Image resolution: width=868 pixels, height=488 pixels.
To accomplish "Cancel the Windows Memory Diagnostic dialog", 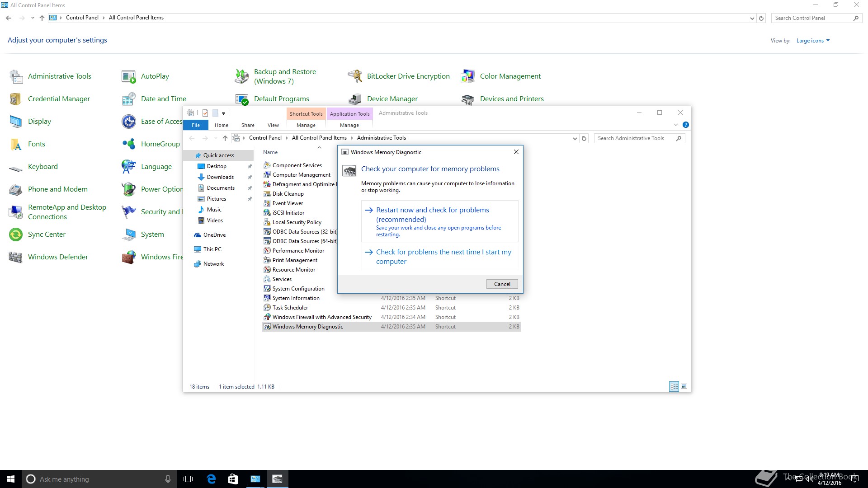I will [502, 284].
